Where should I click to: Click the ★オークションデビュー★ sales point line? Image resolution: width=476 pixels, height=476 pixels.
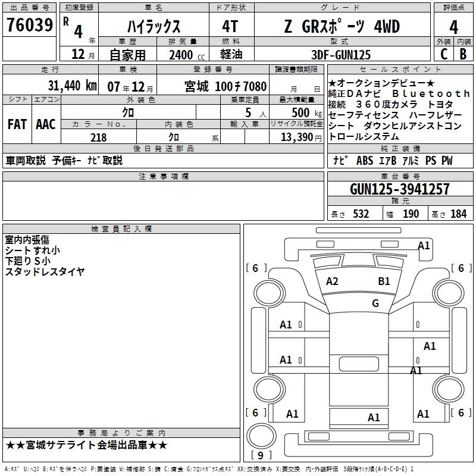381,83
